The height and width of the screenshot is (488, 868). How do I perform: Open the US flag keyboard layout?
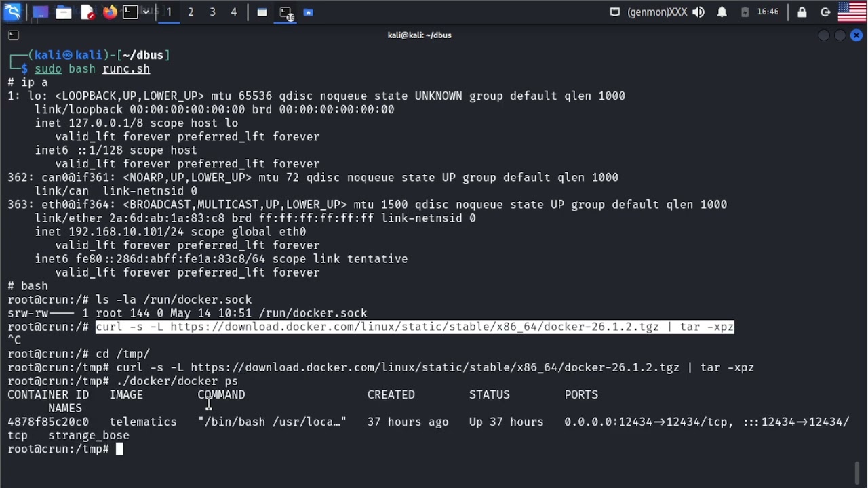pos(852,12)
